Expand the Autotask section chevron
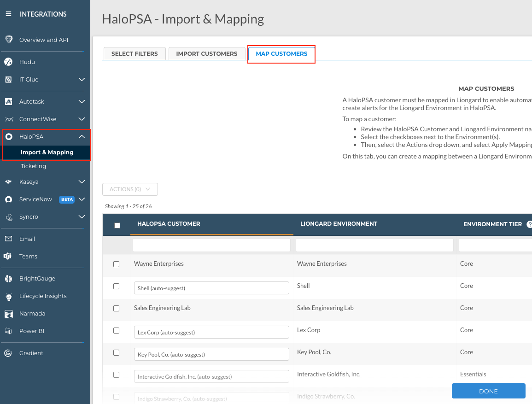 click(82, 102)
